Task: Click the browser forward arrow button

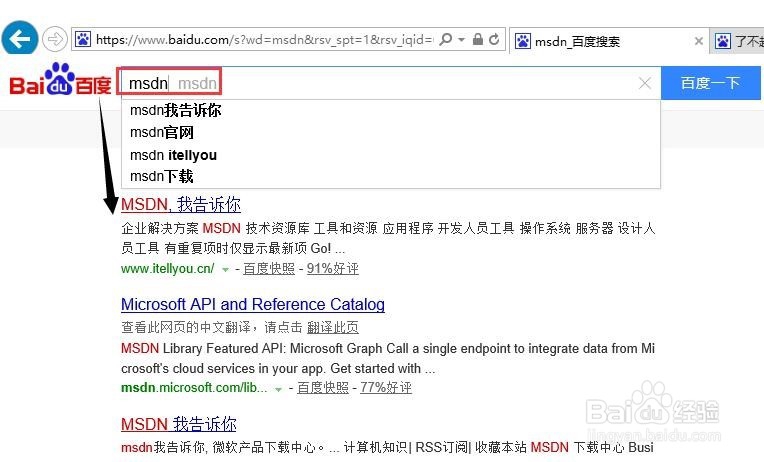Action: [x=55, y=39]
